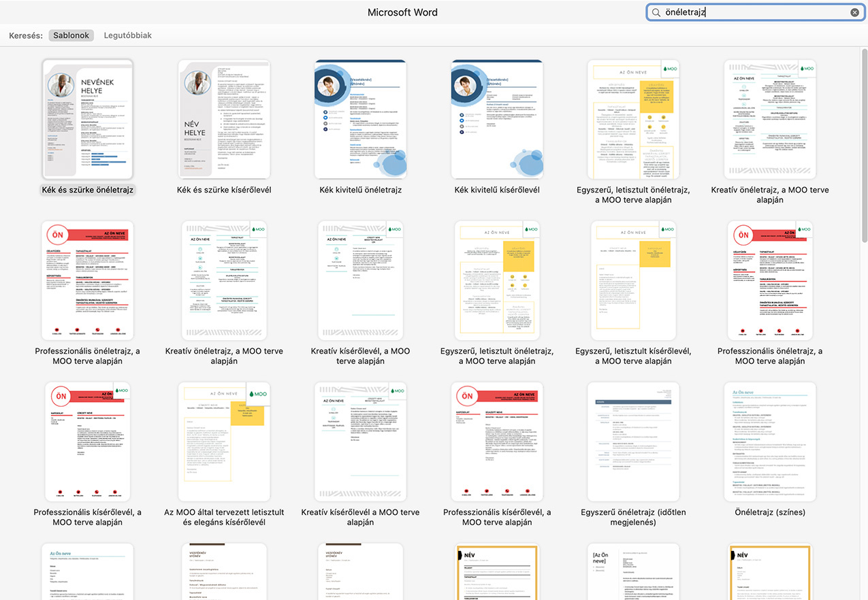Open the letisztult és elegáns kísérőlevél thumbnail
The width and height of the screenshot is (868, 600).
pyautogui.click(x=224, y=441)
